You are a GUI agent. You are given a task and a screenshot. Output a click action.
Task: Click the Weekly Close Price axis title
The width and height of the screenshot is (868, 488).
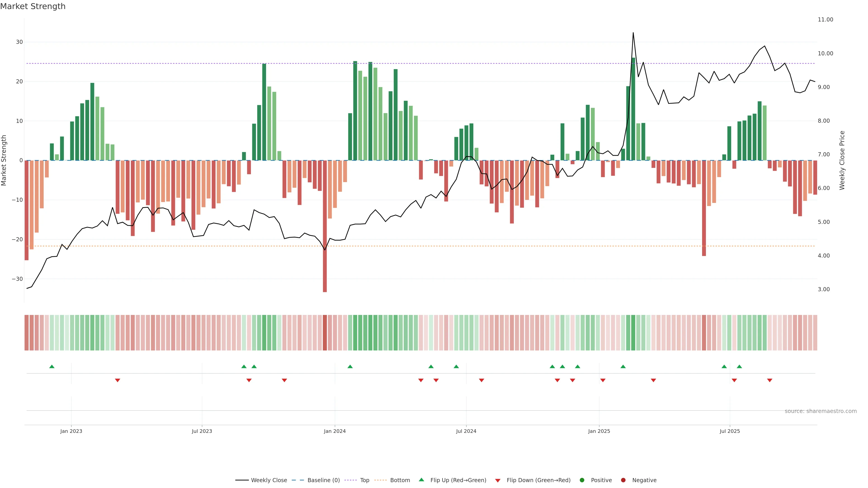point(842,160)
